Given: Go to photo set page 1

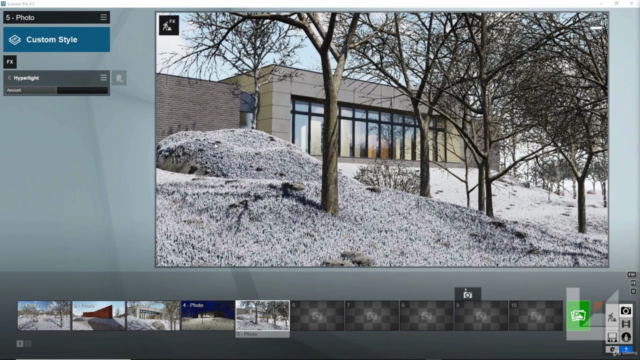Looking at the screenshot, I should pos(20,344).
